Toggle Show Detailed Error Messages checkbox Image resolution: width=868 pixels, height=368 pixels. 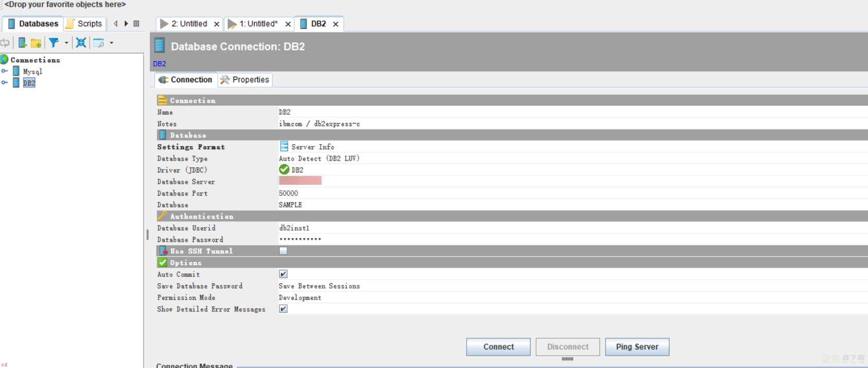[283, 309]
